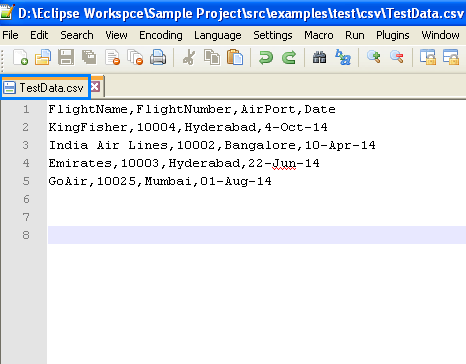Open Find with the binoculars icon

click(x=319, y=57)
